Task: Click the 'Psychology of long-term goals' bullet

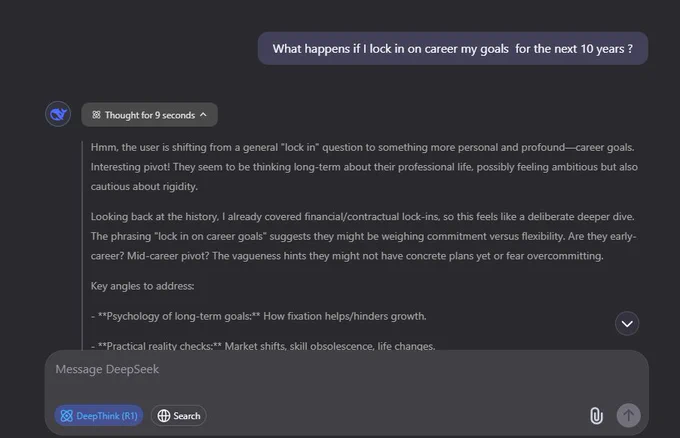Action: [x=258, y=316]
